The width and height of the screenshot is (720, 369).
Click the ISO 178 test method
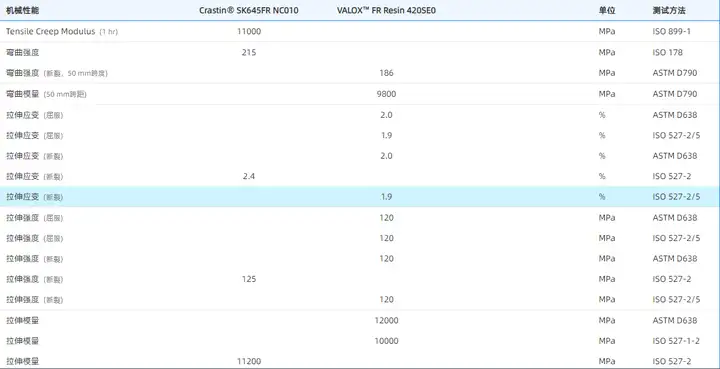668,52
